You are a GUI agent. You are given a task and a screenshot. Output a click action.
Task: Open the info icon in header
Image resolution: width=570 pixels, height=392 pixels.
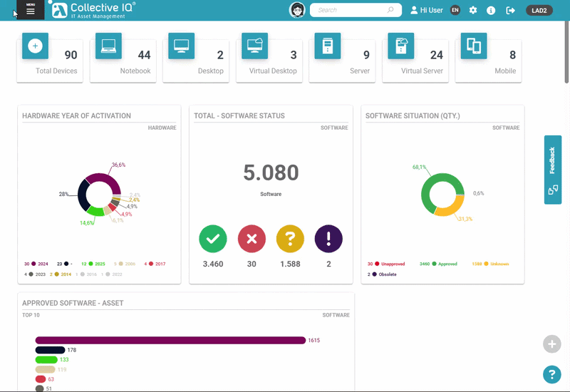pyautogui.click(x=491, y=11)
